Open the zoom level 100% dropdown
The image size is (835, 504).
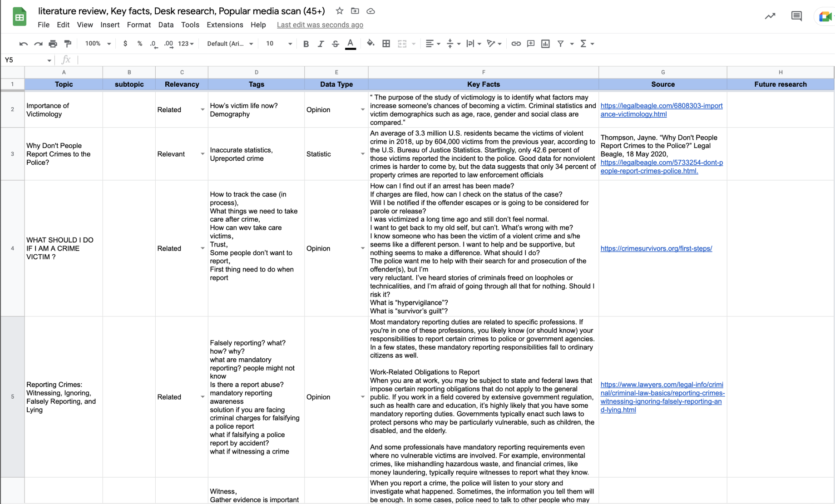coord(98,44)
